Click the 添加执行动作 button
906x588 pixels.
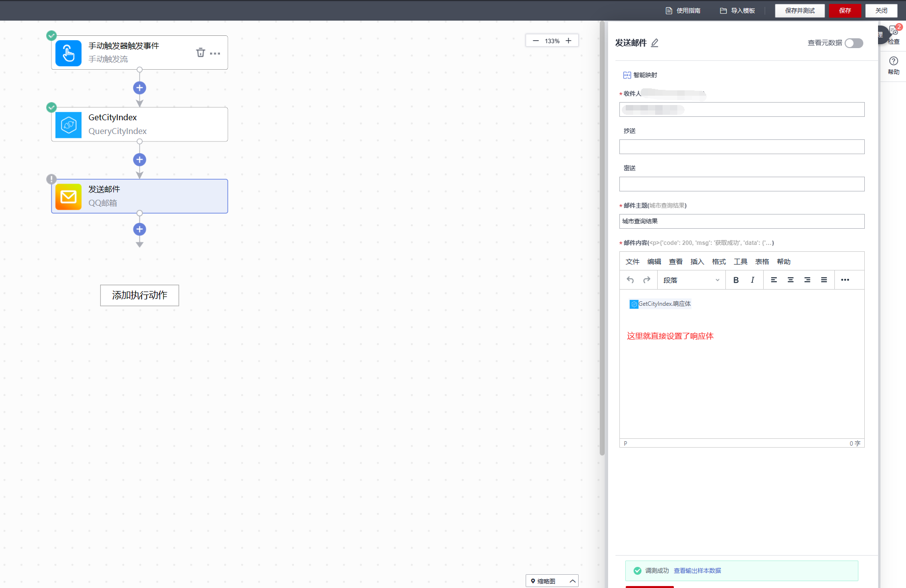click(x=139, y=295)
